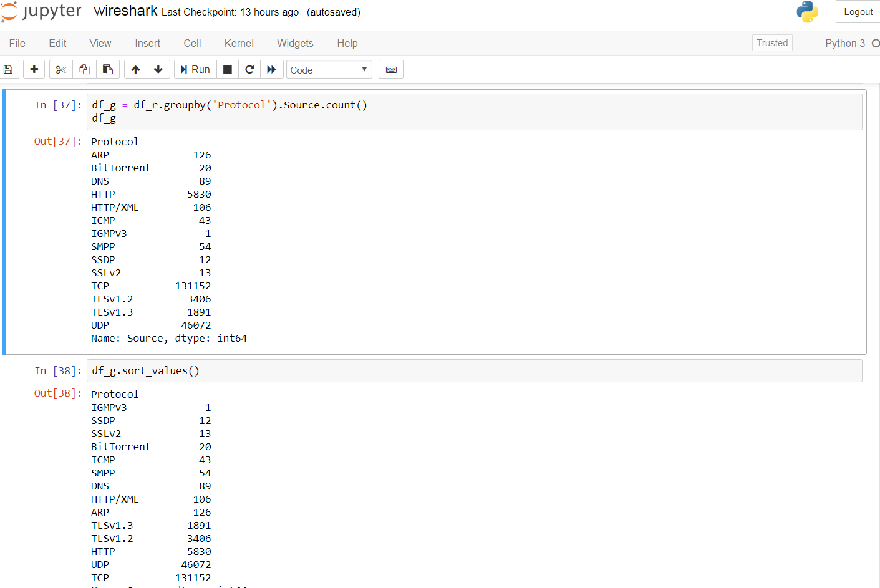
Task: Insert a new cell below with plus icon
Action: point(34,69)
